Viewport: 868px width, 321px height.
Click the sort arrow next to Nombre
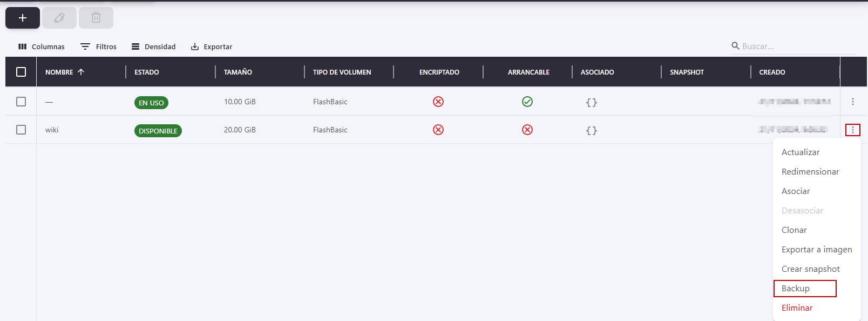(x=81, y=72)
